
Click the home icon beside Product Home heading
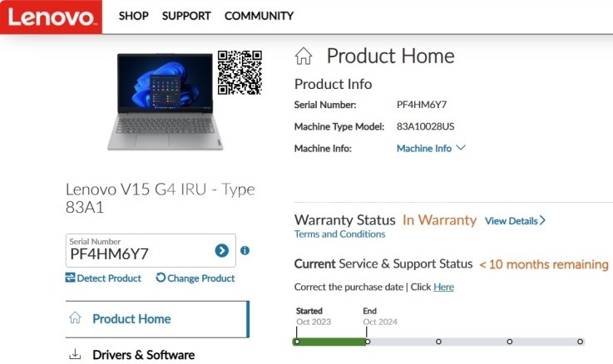click(x=304, y=57)
